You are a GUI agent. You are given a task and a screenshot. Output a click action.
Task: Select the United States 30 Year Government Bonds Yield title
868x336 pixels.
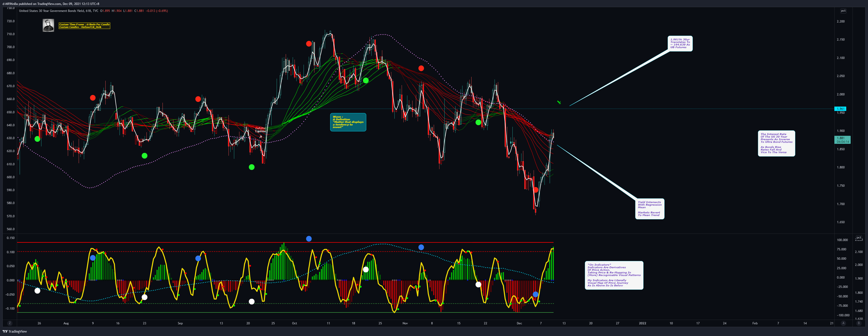[52, 11]
